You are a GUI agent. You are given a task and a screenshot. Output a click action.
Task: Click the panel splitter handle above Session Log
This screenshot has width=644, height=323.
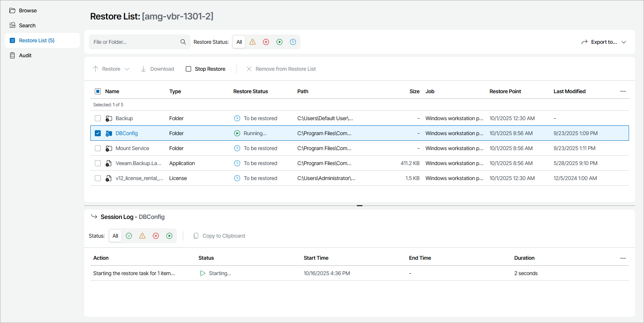360,205
